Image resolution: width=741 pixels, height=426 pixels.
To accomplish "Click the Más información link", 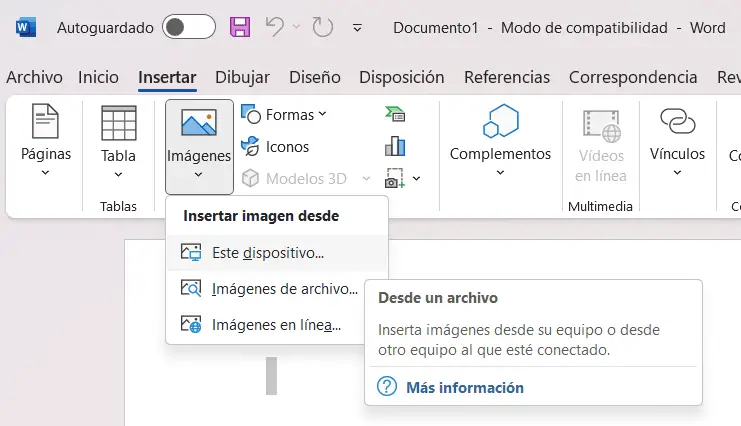I will click(465, 388).
